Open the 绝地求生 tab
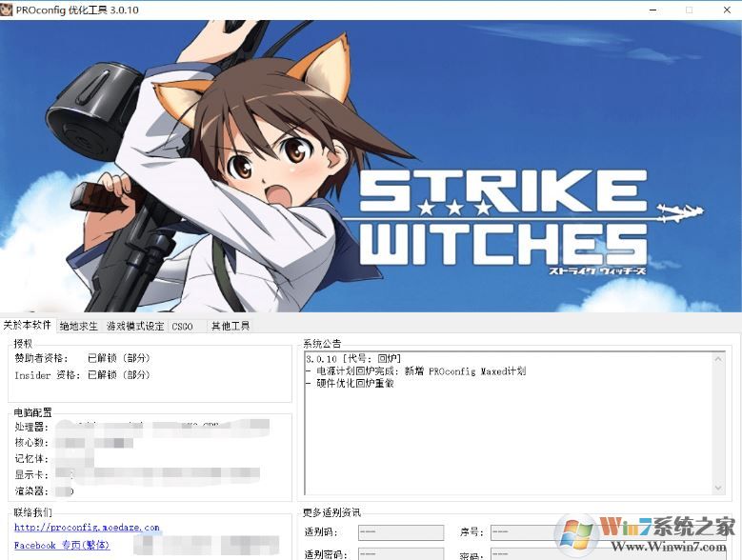 (78, 326)
